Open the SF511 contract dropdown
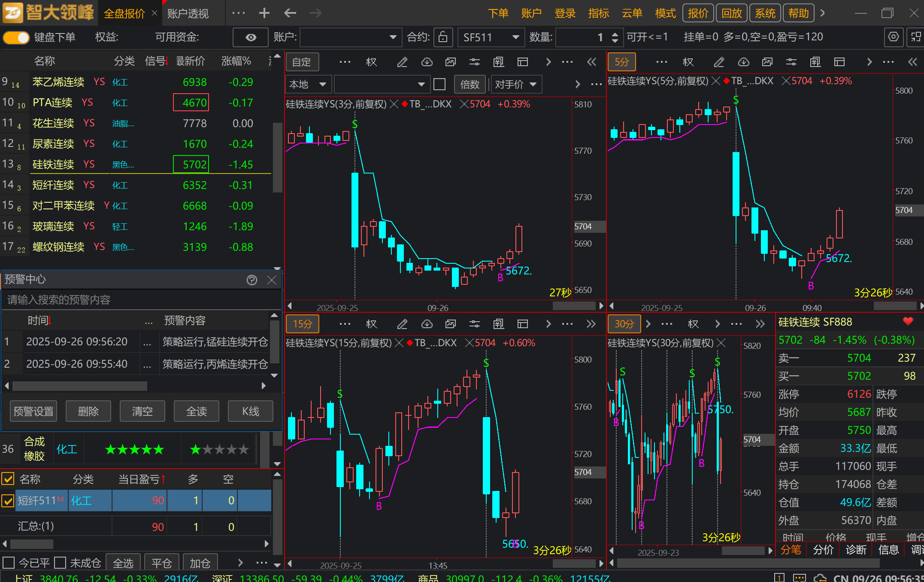This screenshot has height=582, width=924. tap(515, 37)
